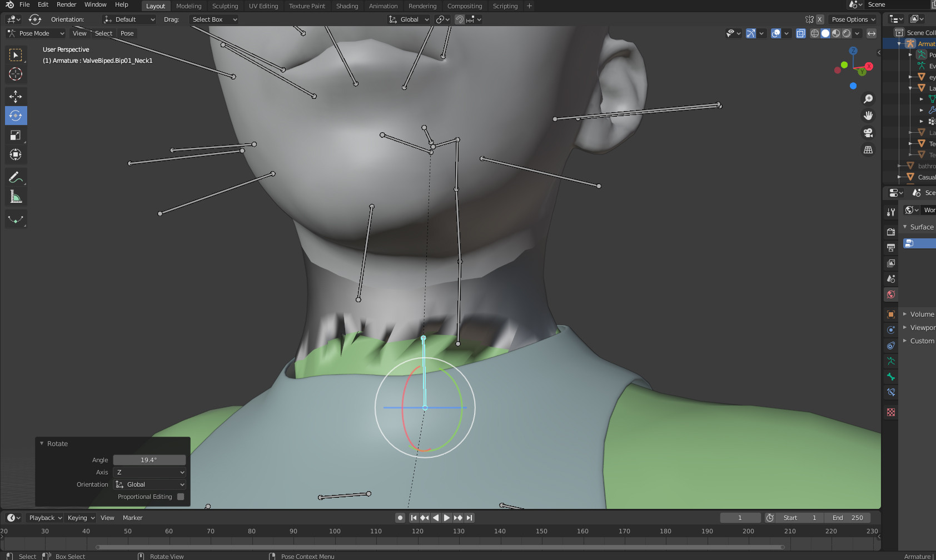
Task: Open the Bone properties tab
Action: (x=891, y=377)
